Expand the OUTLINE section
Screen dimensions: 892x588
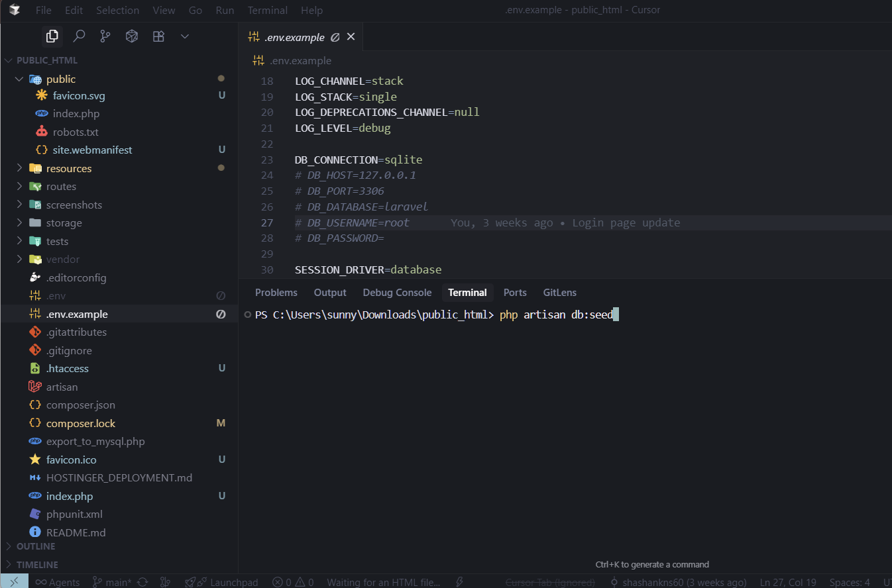(36, 546)
